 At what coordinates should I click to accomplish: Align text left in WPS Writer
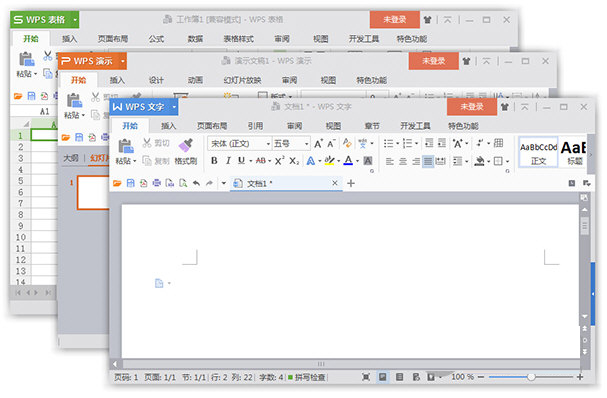(x=390, y=161)
